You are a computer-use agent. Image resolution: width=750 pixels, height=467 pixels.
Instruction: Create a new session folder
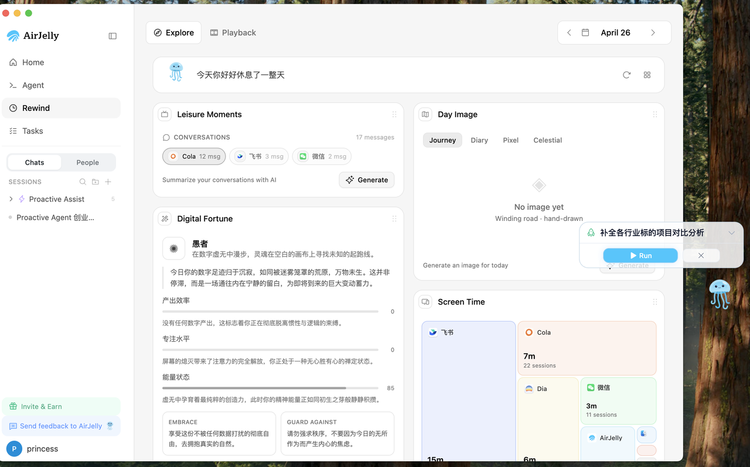(x=95, y=182)
